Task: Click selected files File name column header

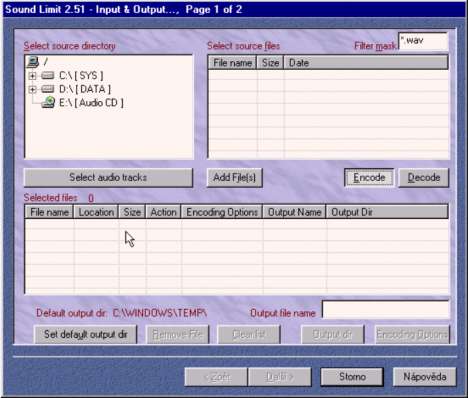Action: [x=49, y=212]
